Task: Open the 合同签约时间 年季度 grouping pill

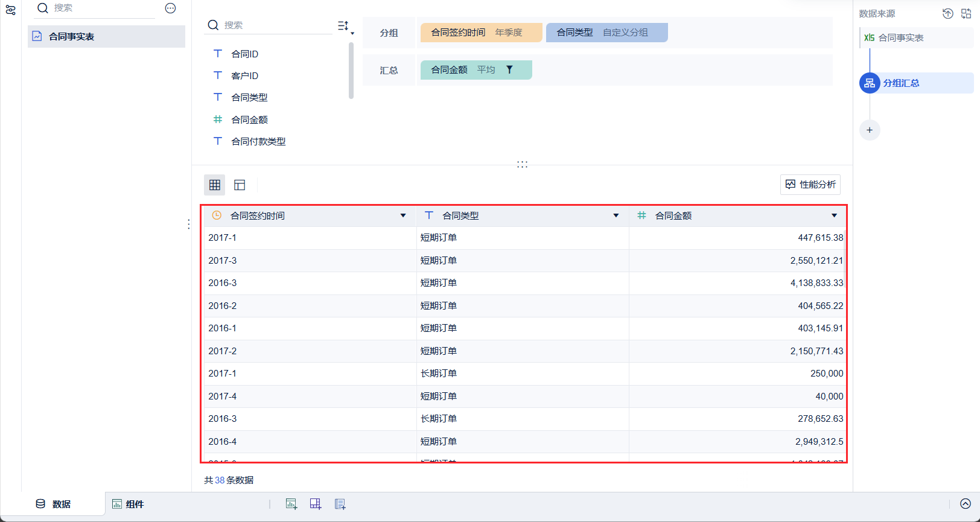Action: tap(481, 33)
